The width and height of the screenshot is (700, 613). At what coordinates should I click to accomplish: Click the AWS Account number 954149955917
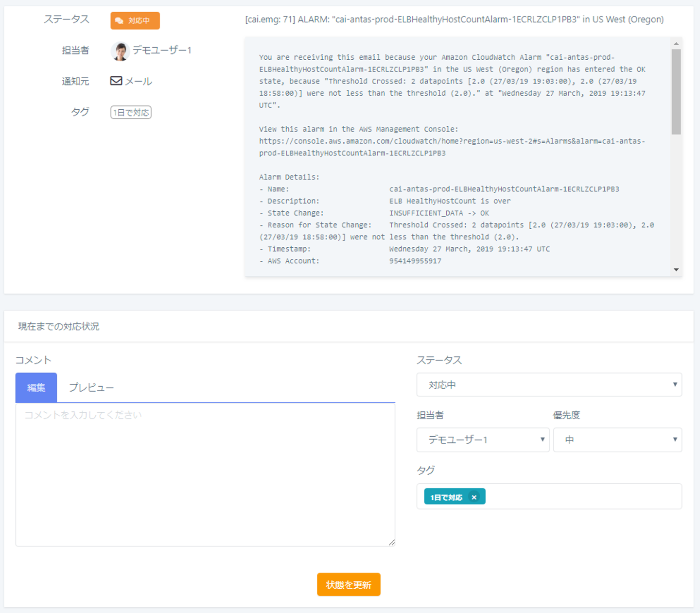415,261
